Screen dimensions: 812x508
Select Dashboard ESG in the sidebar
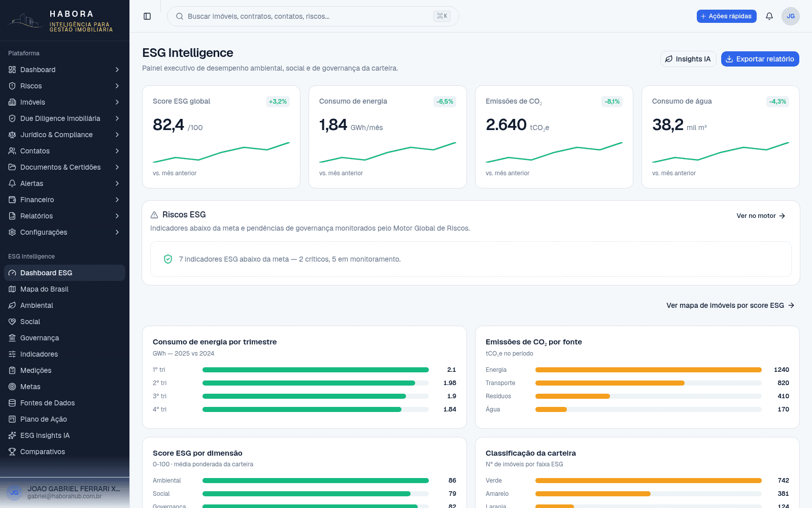click(x=64, y=273)
